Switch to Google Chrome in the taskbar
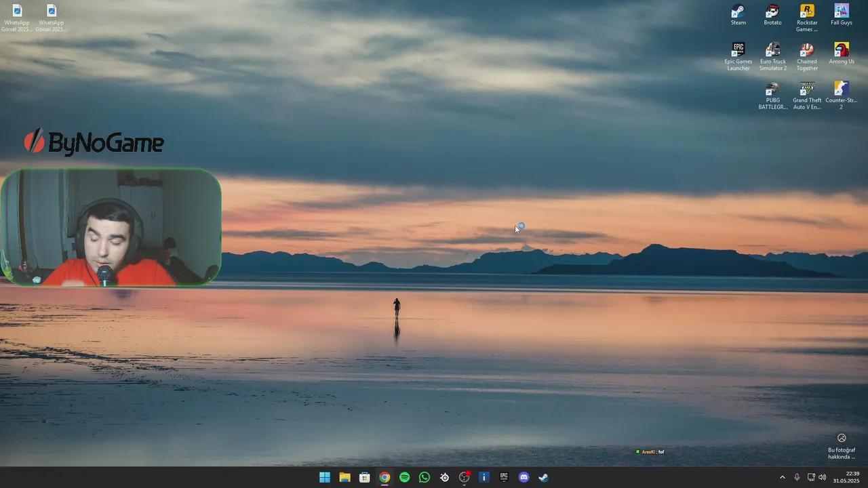This screenshot has width=868, height=488. [x=384, y=477]
